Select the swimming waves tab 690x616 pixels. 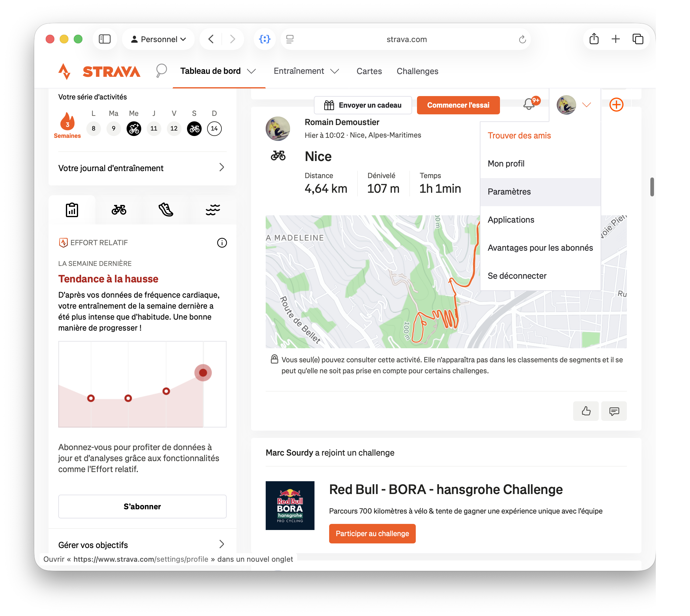pos(213,210)
